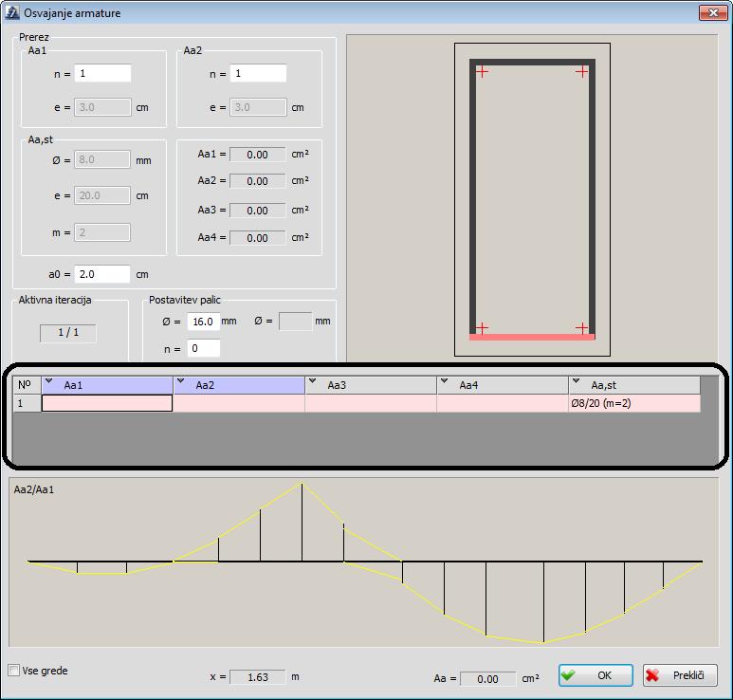Click the top-right red rebar marker
The width and height of the screenshot is (733, 700).
pos(582,71)
